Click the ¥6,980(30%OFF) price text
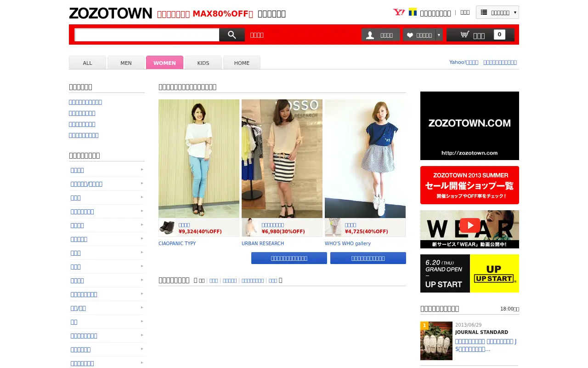The width and height of the screenshot is (588, 368). pyautogui.click(x=283, y=231)
